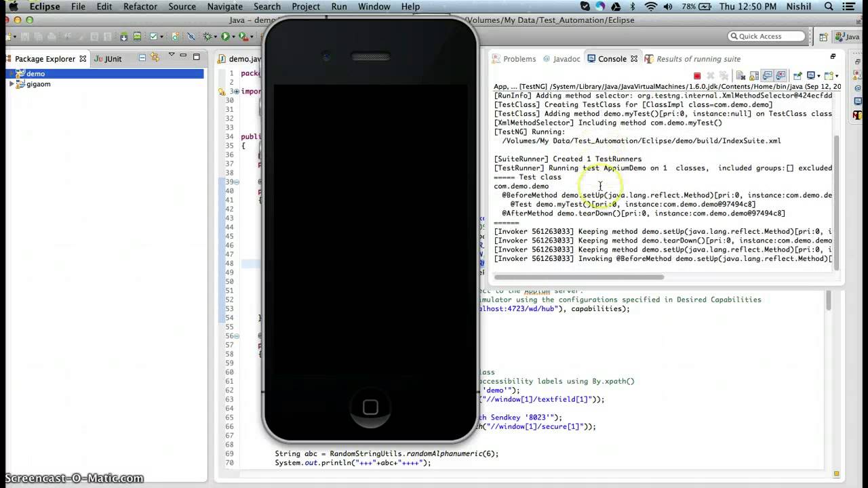Click code line 'String abc = RandomStringUtils'
This screenshot has height=488, width=868.
tap(387, 453)
